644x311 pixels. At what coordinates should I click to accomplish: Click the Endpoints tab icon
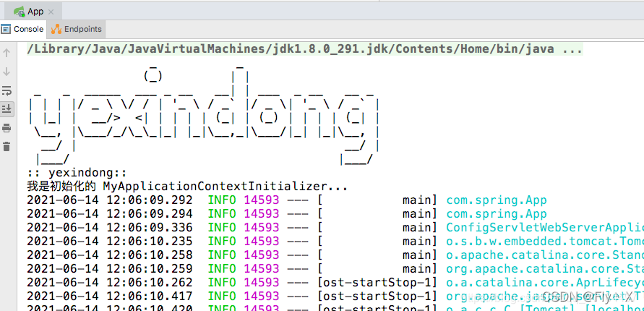pos(56,29)
